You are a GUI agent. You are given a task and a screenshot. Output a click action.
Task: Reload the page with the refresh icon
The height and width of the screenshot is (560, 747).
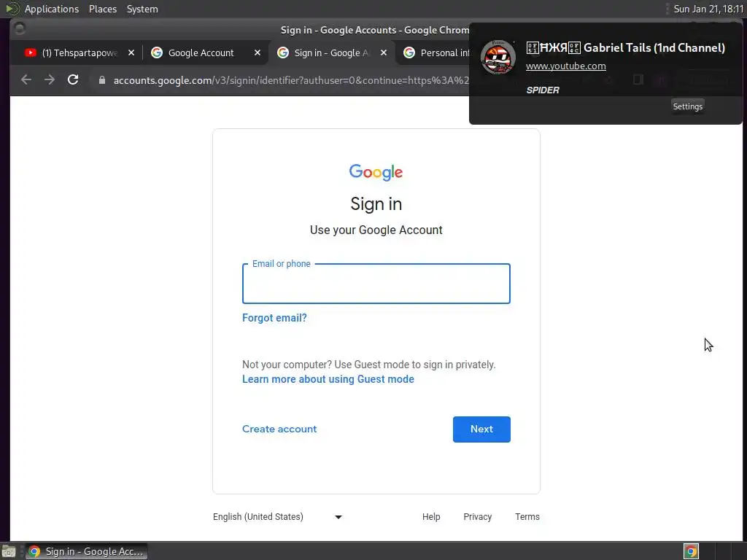coord(73,79)
